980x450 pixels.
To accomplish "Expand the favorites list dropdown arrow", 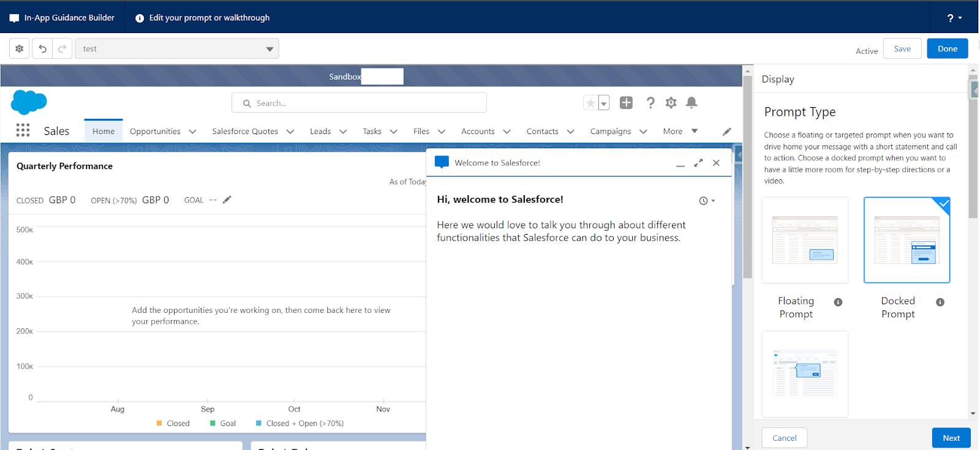I will pos(604,103).
